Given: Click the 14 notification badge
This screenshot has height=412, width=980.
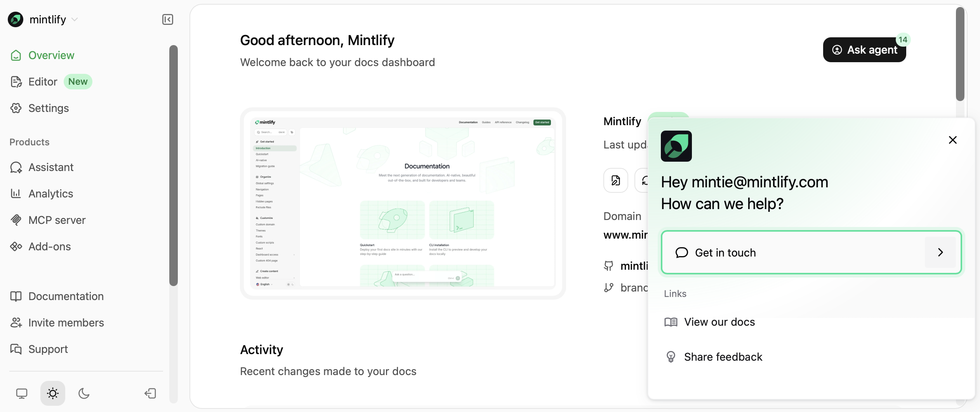Looking at the screenshot, I should [x=903, y=40].
